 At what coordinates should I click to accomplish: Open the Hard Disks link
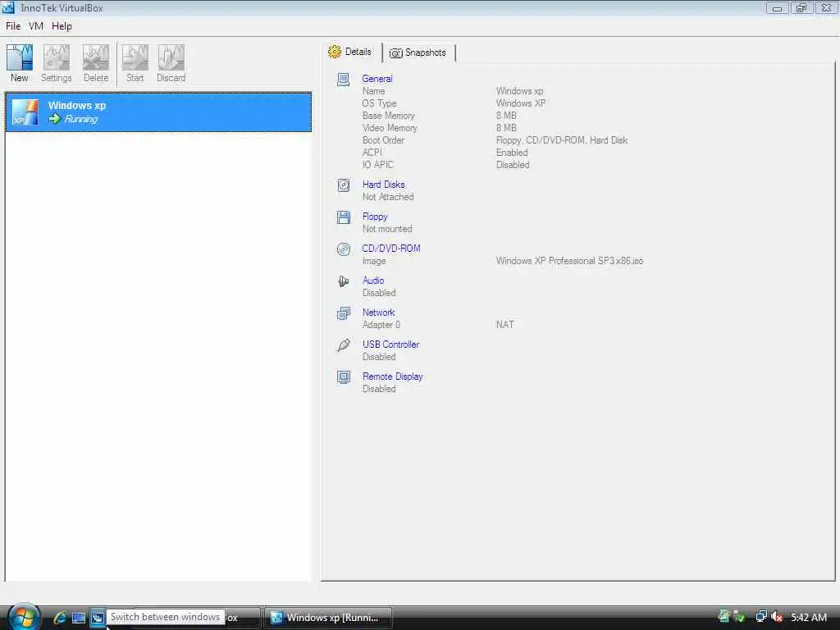coord(384,185)
